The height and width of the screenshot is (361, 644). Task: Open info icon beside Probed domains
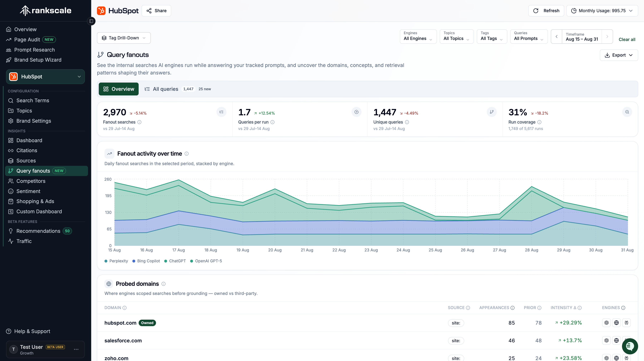point(164,284)
